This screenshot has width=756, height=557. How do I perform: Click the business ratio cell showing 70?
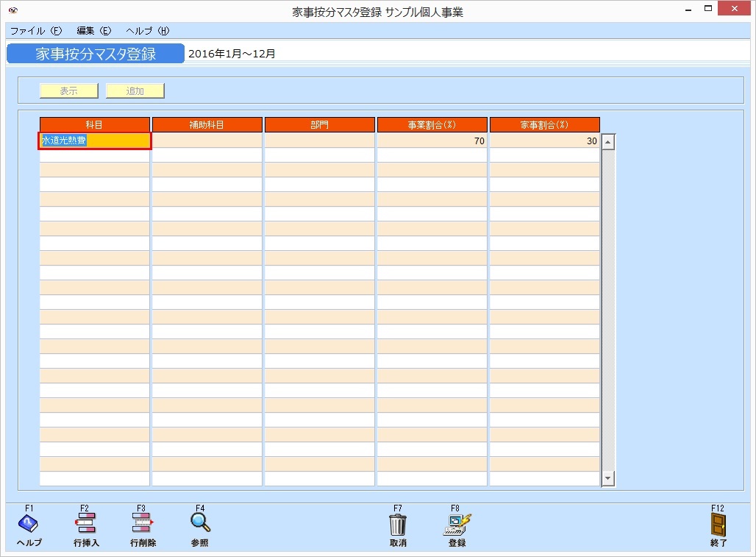point(432,141)
